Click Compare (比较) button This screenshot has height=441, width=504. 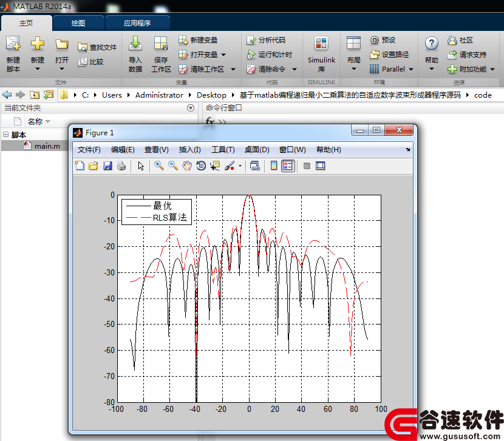[90, 62]
